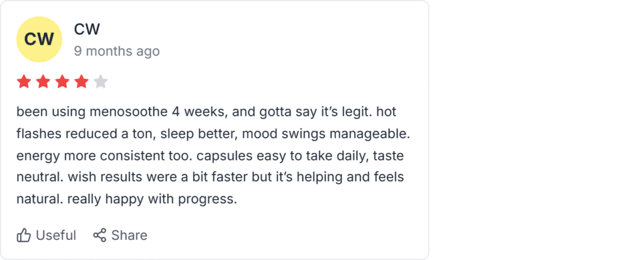Click the '9 months ago' timestamp
This screenshot has width=644, height=260.
point(116,52)
